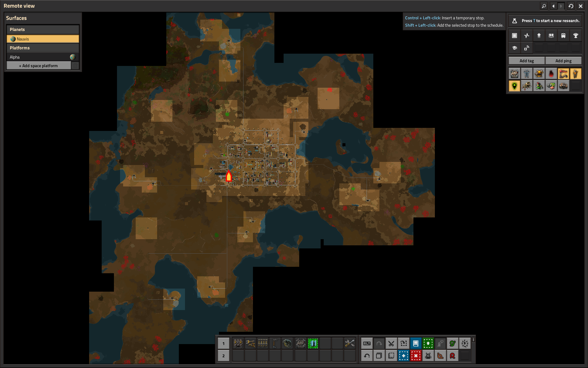588x368 pixels.
Task: Go back with the left arrow
Action: (x=553, y=6)
